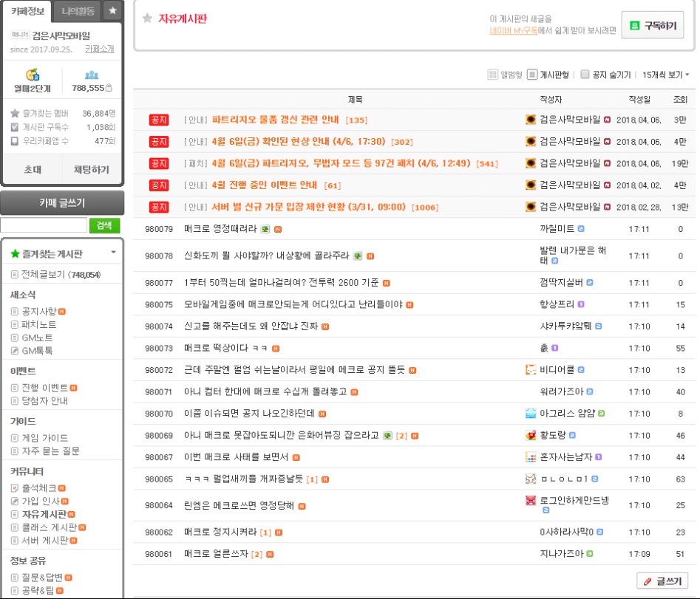
Task: Click the member count people icon
Action: coord(92,75)
